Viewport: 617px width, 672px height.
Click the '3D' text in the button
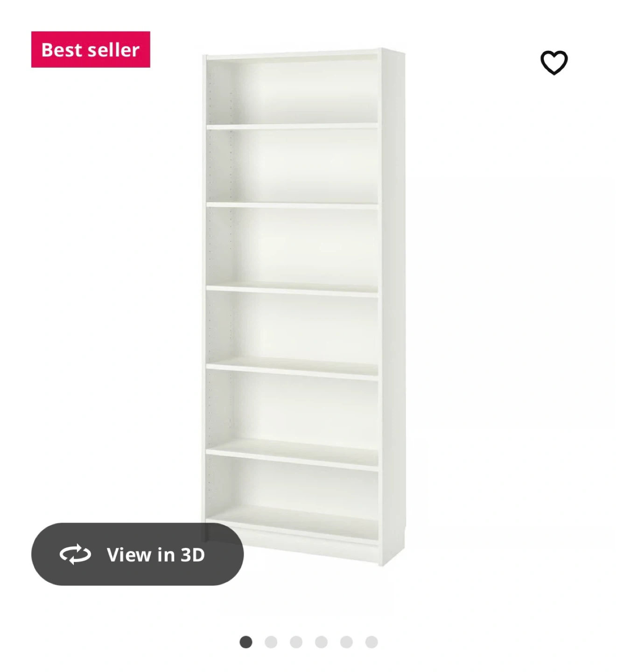click(x=193, y=555)
